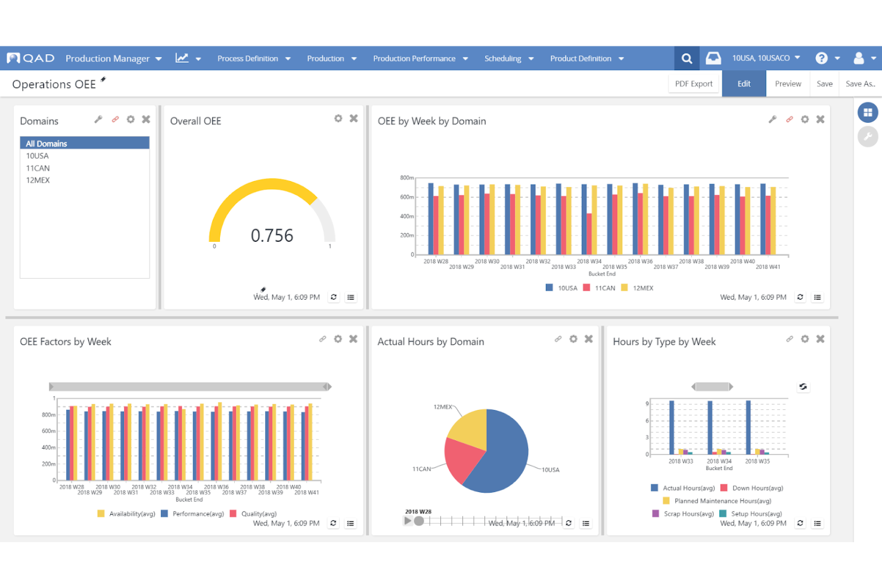The image size is (882, 588).
Task: Click the PDF Export button
Action: [x=693, y=83]
